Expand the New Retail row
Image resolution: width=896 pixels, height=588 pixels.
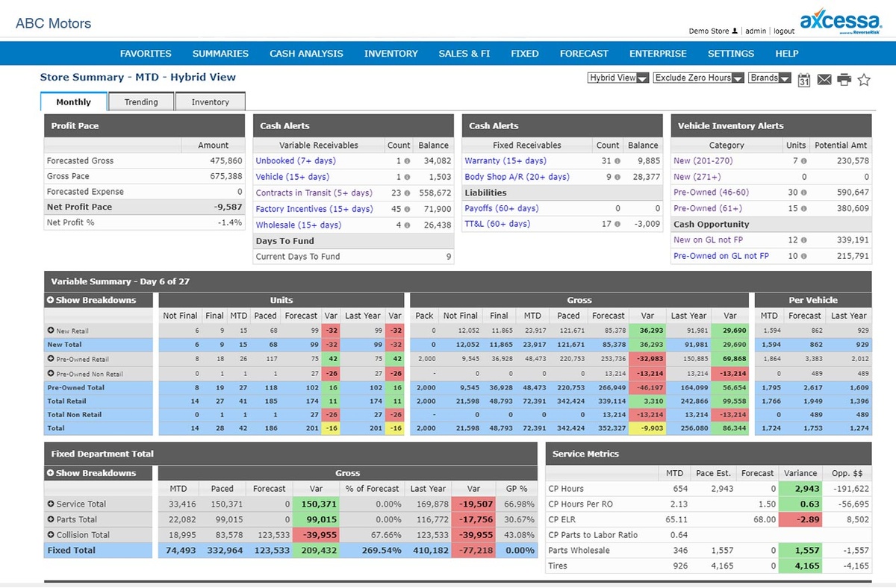(x=51, y=331)
